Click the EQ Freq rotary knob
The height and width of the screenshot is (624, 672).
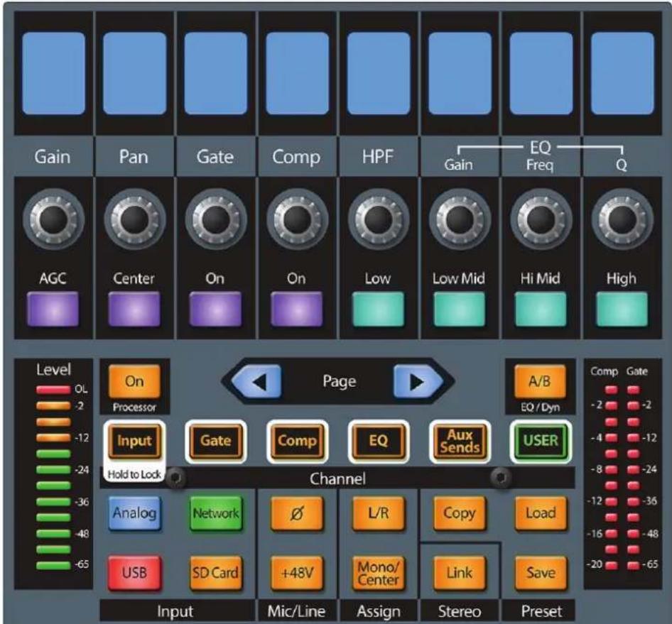click(541, 219)
